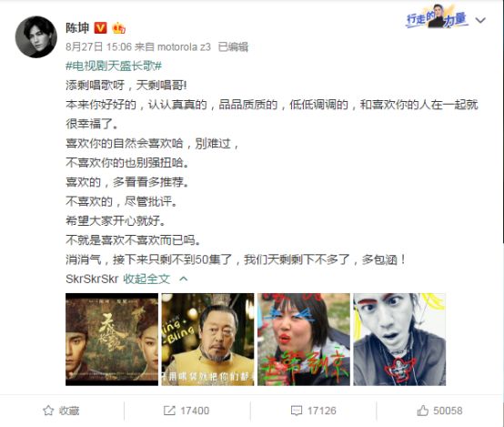Open the #电视剧天盛长歌# hashtag topic
The width and height of the screenshot is (504, 427).
[x=114, y=66]
